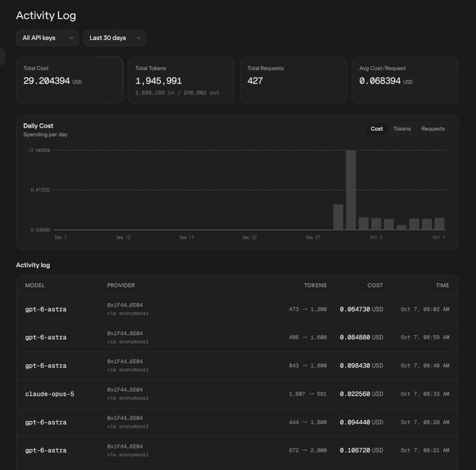Click the tallest bar in Daily Cost chart

pos(351,190)
